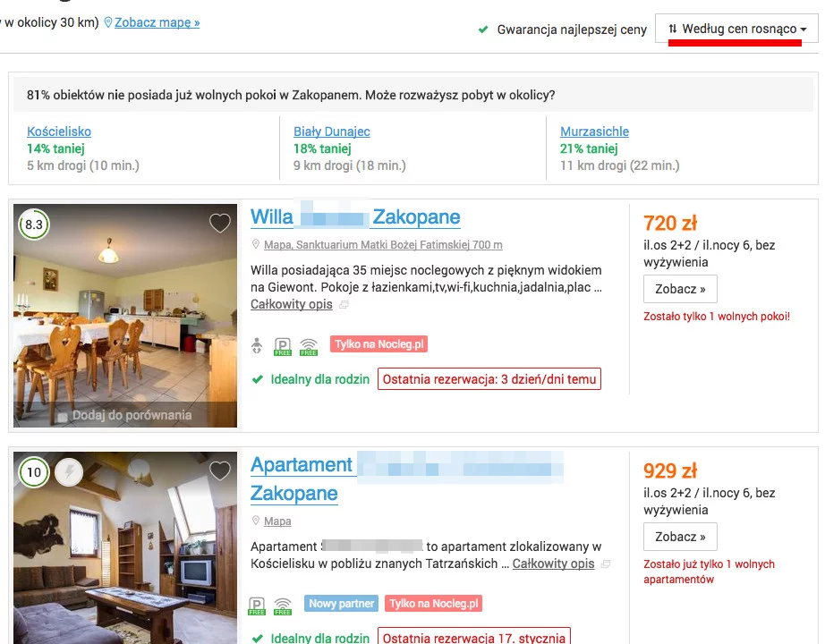825x644 pixels.
Task: Click the new-window icon after Willa's Całkowity opis
Action: coord(344,305)
